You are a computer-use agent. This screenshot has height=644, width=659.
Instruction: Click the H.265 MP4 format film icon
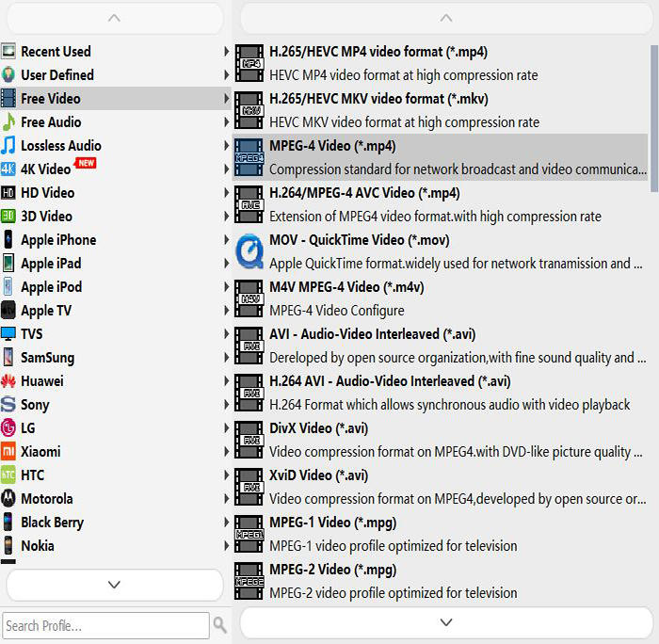pos(249,63)
